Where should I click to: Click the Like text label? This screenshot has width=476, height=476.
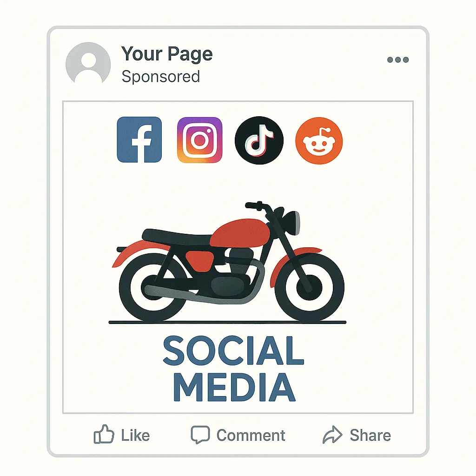[x=135, y=435]
